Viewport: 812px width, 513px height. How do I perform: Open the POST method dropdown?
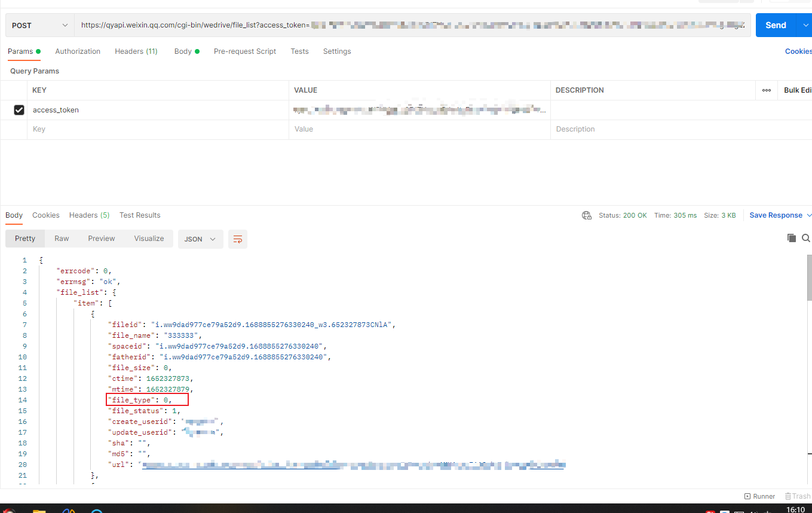(40, 25)
